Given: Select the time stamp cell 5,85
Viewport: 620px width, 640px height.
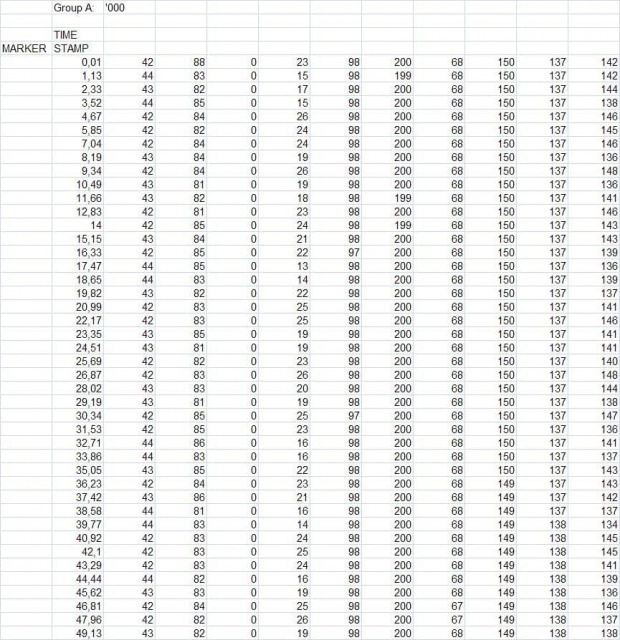Looking at the screenshot, I should tap(78, 130).
